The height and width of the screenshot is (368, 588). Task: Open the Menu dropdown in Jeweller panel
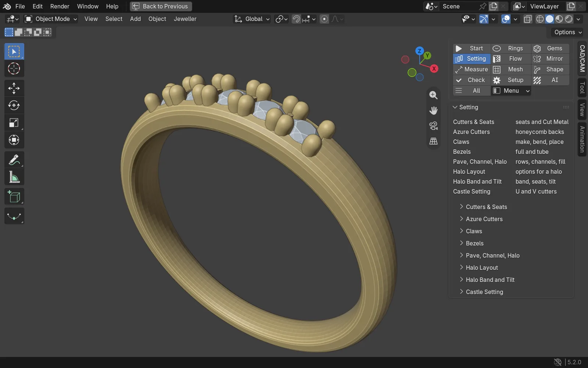coord(511,91)
